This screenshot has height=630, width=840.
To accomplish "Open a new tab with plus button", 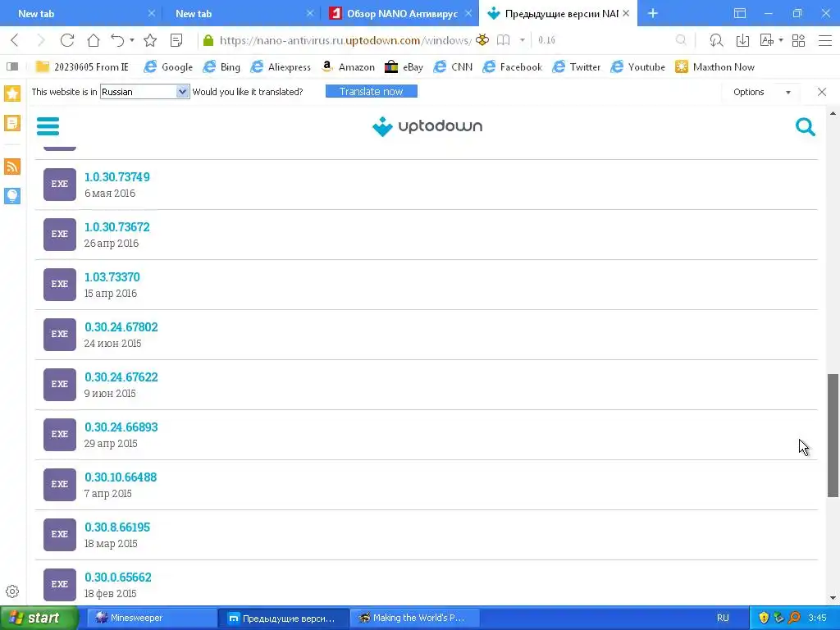I will [x=652, y=13].
